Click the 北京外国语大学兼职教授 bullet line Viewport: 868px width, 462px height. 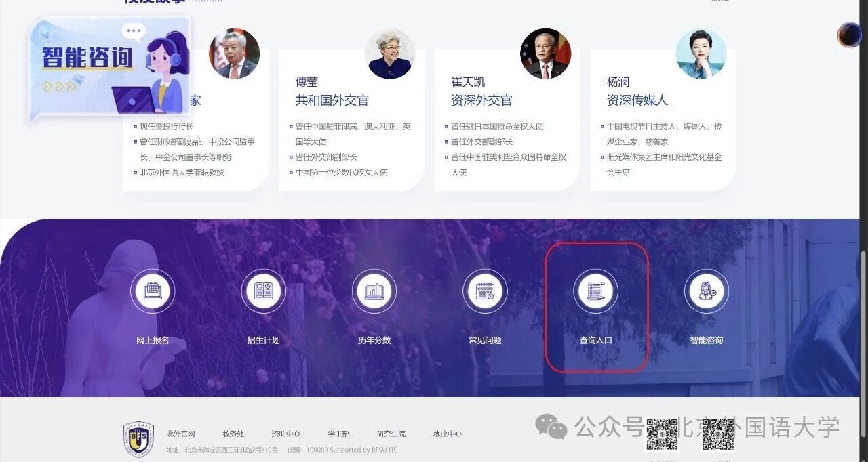tap(181, 172)
